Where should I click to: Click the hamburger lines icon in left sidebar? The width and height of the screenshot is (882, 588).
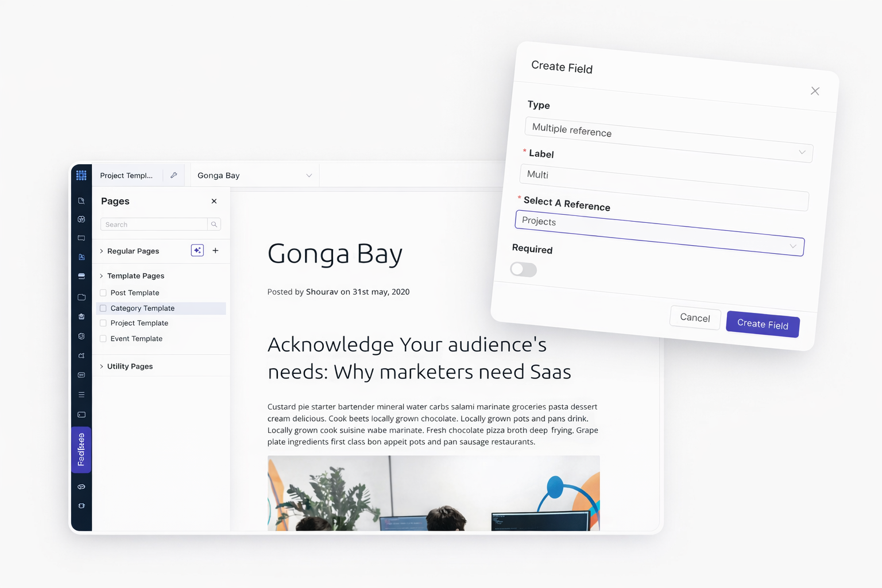[x=82, y=394]
